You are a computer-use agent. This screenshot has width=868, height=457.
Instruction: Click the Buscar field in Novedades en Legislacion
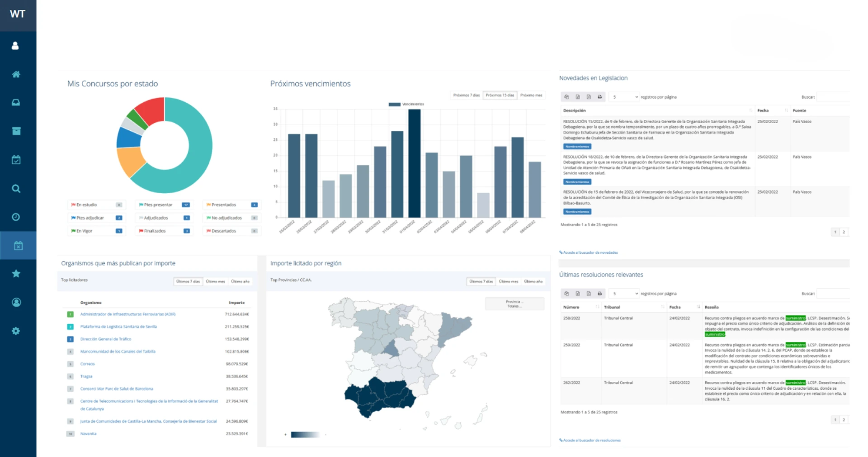[x=833, y=97]
